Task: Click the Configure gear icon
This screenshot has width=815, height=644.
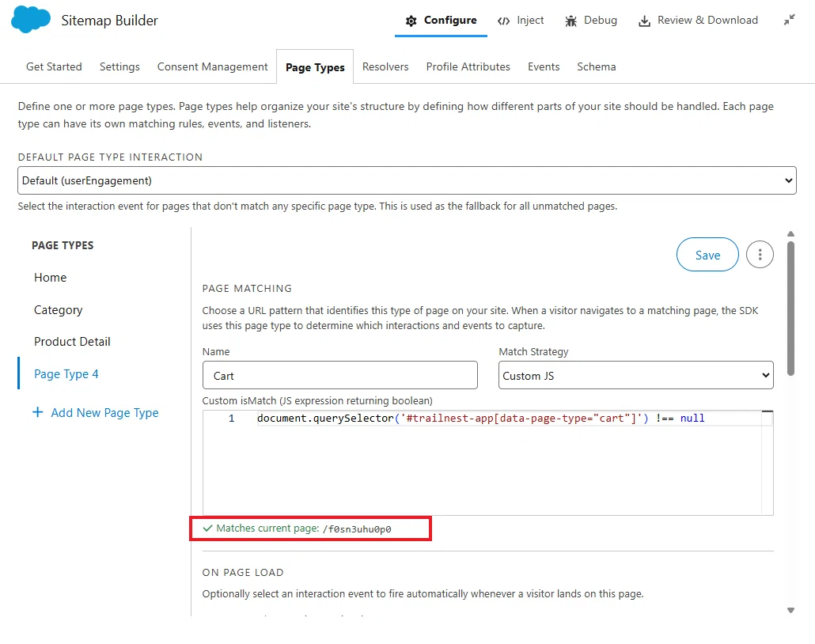Action: coord(411,21)
